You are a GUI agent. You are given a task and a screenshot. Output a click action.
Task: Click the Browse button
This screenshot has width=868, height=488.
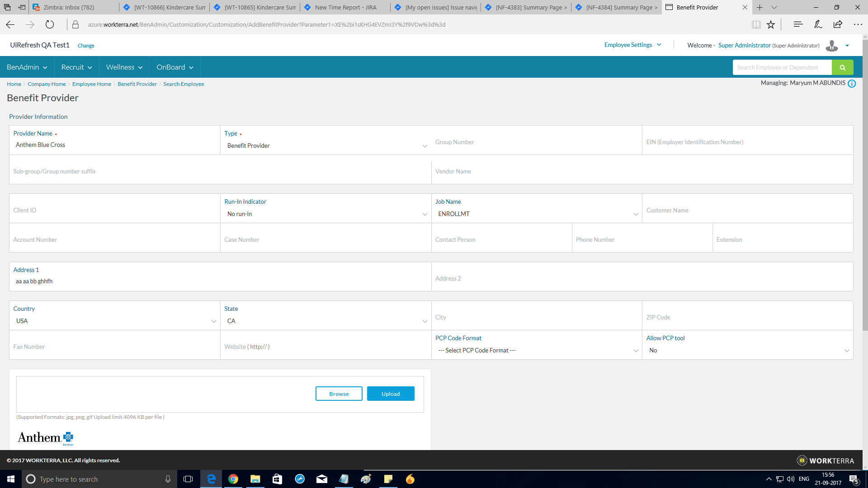point(339,394)
